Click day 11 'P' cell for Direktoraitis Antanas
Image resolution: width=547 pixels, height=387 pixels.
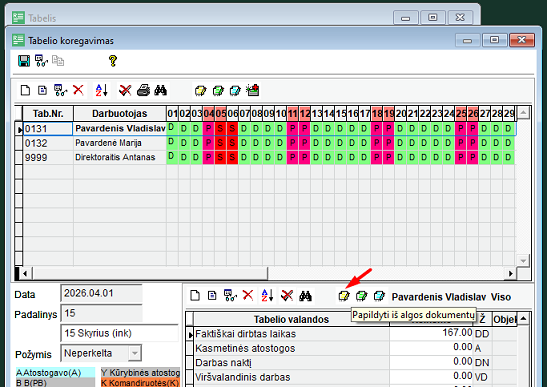(x=292, y=157)
